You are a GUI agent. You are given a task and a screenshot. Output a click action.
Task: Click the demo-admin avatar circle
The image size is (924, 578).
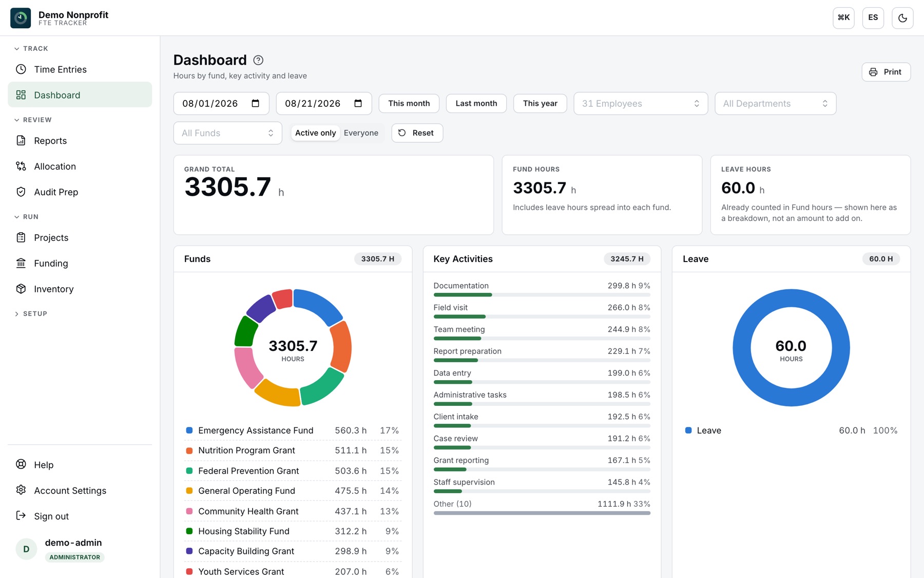26,549
